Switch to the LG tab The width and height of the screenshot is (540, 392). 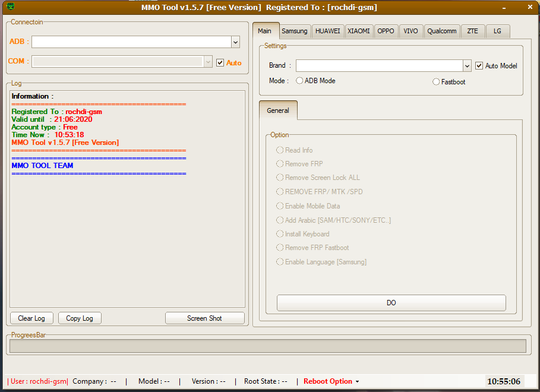(x=497, y=31)
